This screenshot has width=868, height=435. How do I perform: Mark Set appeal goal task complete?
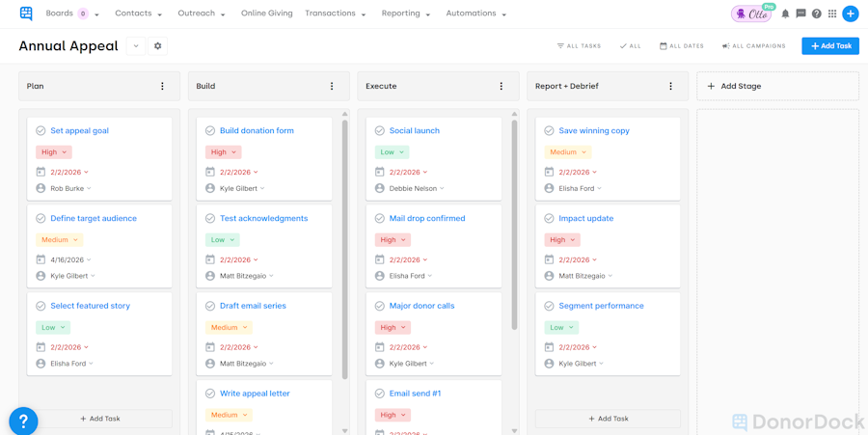point(41,131)
